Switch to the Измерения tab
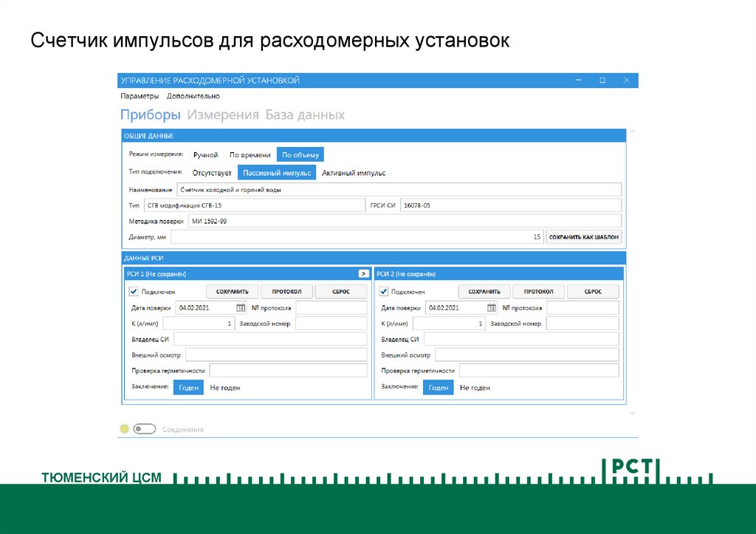 tap(223, 115)
